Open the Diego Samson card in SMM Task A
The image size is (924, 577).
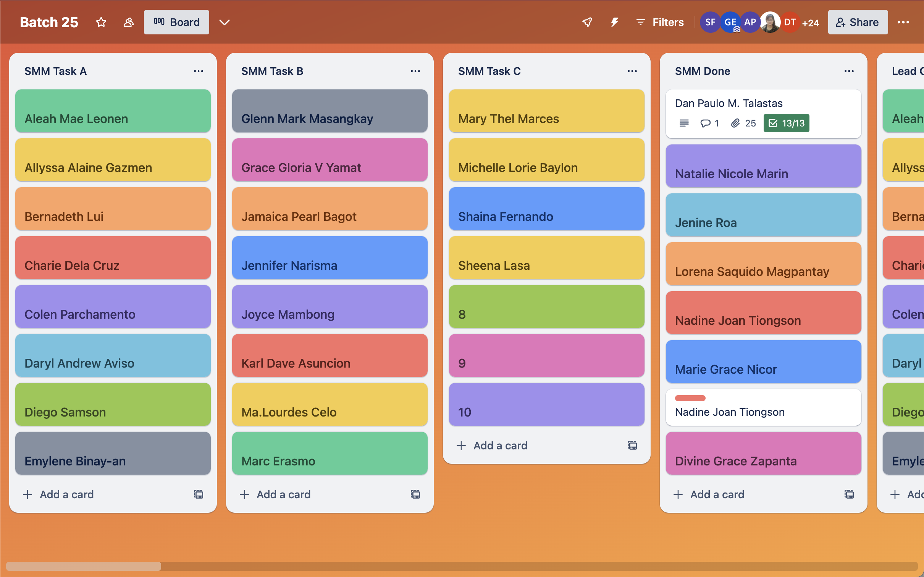pos(113,404)
